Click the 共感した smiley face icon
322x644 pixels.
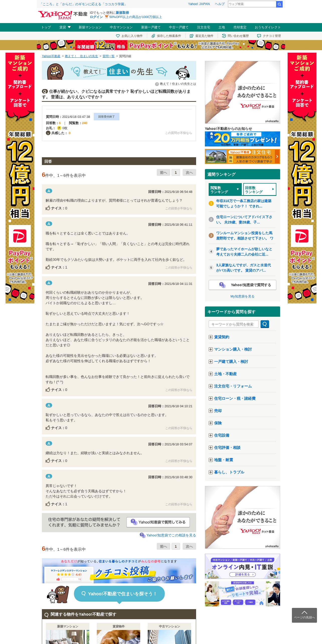(x=48, y=133)
